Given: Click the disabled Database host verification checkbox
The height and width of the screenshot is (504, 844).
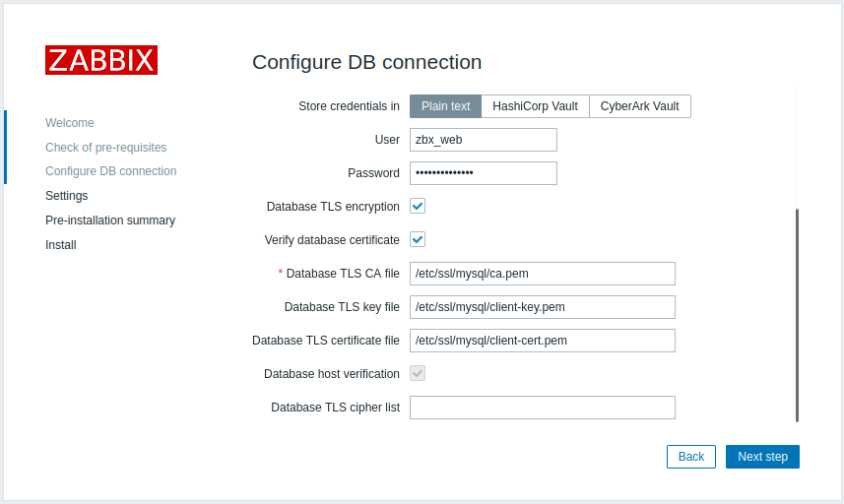Looking at the screenshot, I should (418, 373).
